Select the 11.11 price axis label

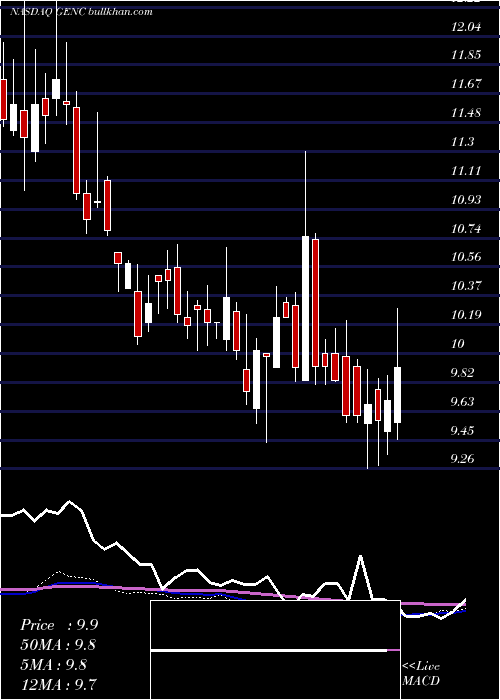click(466, 171)
